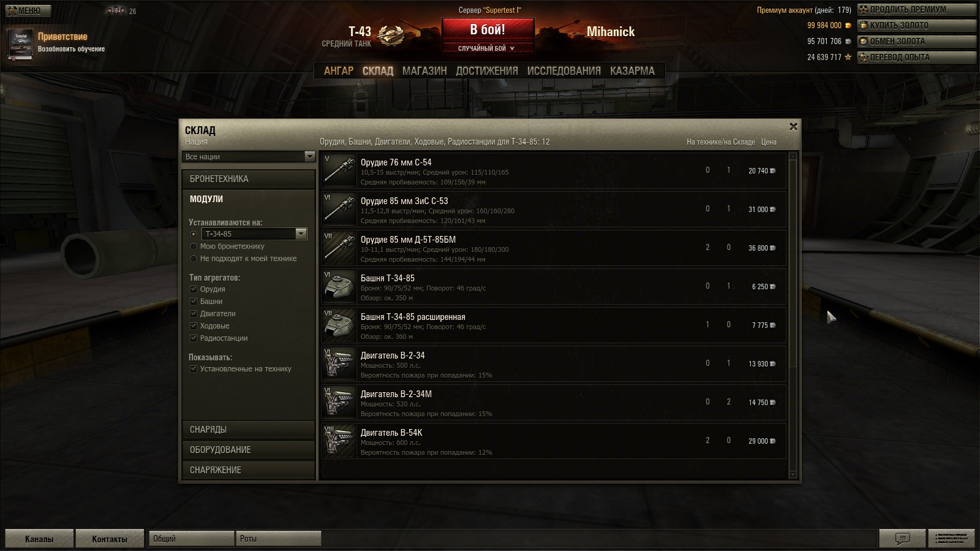Click the Орудие 85 мм Д-5Т-85БМ gun icon
Screen dimensions: 980x551
[339, 248]
